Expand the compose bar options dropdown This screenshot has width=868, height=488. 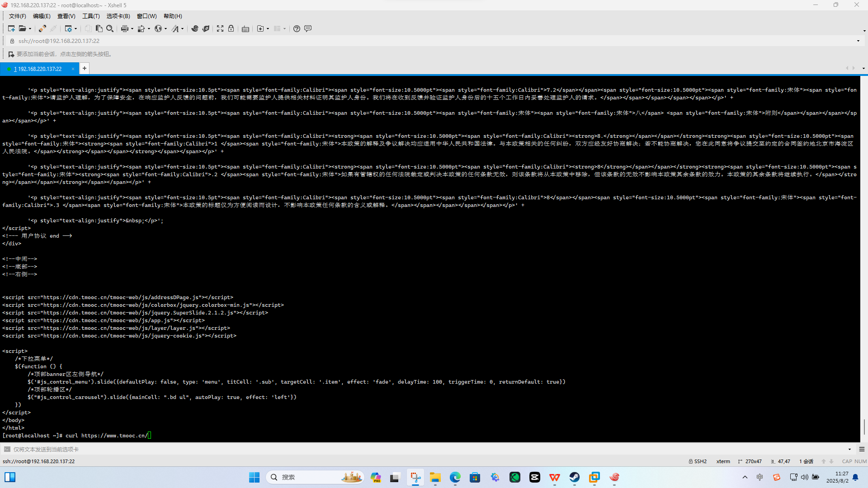(x=849, y=449)
